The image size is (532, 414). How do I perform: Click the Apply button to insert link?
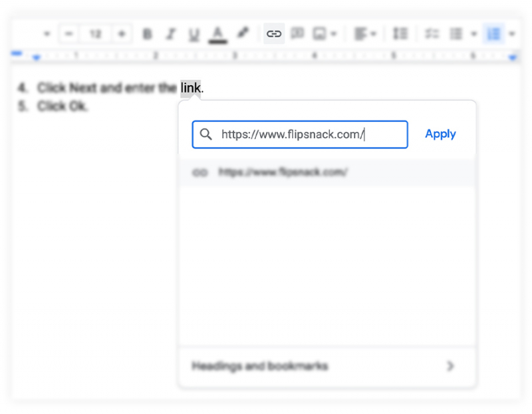[x=440, y=134]
